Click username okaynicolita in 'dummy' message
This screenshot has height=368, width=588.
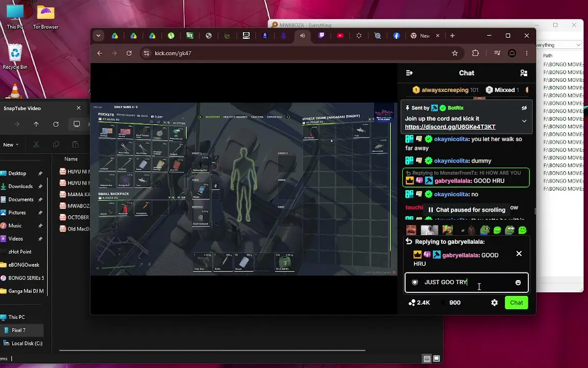coord(451,160)
